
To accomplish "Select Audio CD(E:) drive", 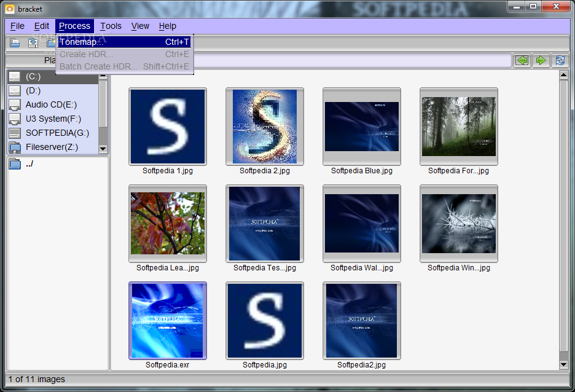I will pos(53,105).
